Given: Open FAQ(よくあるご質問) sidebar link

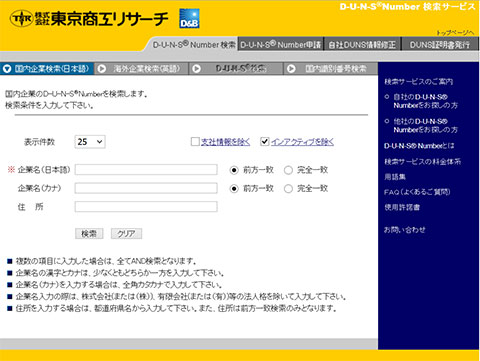Looking at the screenshot, I should [x=417, y=192].
